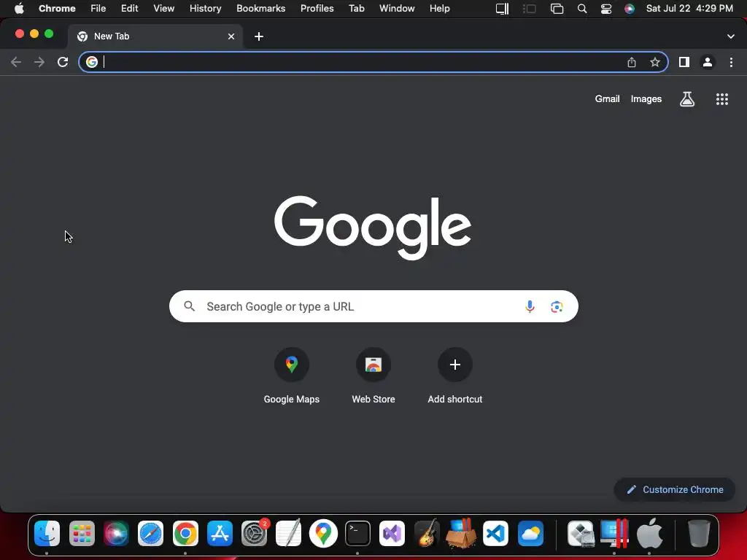Image resolution: width=747 pixels, height=560 pixels.
Task: Open a new tab with plus
Action: pyautogui.click(x=259, y=36)
